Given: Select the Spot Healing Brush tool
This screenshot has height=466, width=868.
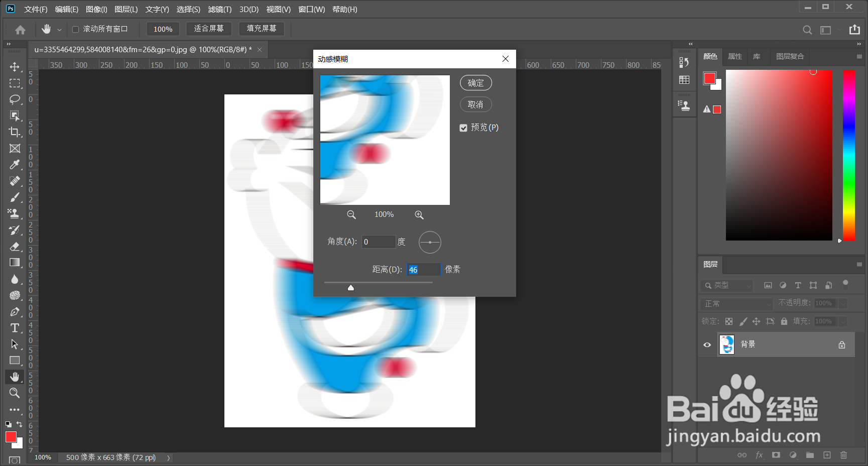Looking at the screenshot, I should (15, 181).
